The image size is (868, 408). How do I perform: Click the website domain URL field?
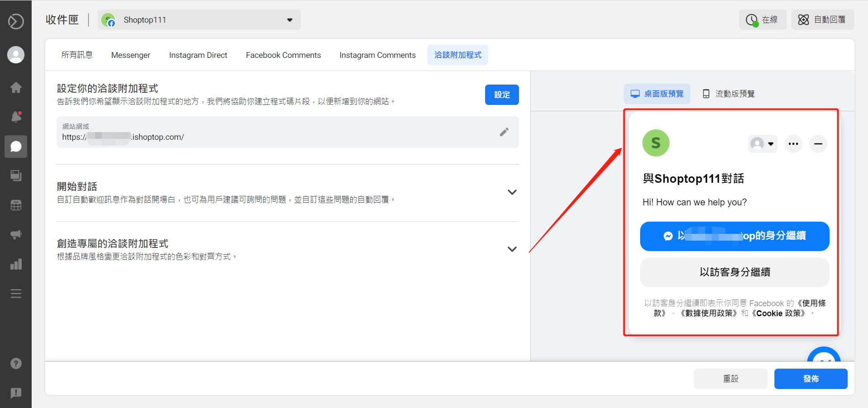coord(288,132)
